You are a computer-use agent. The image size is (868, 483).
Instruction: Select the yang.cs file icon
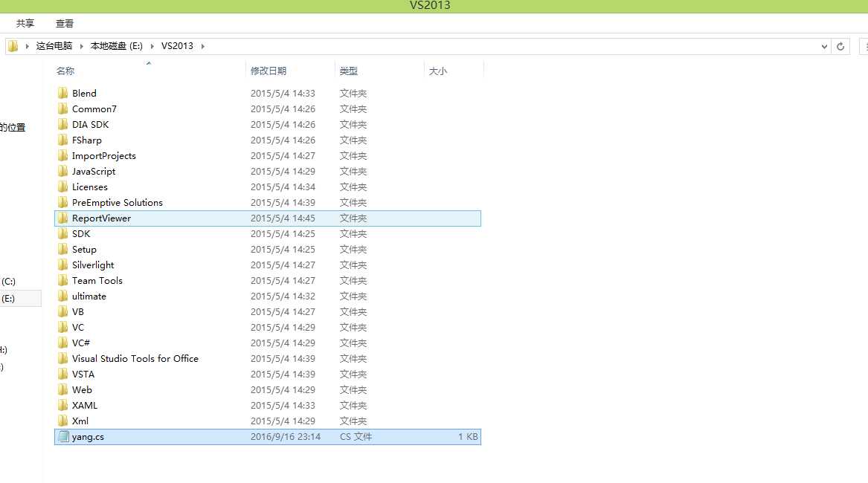coord(63,436)
